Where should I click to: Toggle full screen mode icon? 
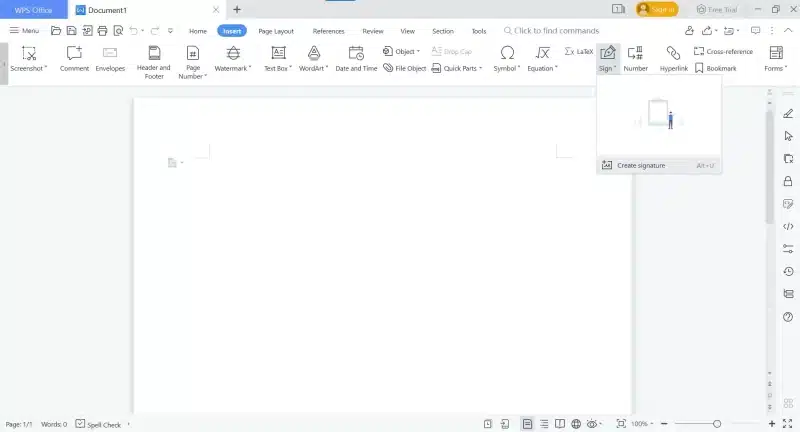pos(788,424)
